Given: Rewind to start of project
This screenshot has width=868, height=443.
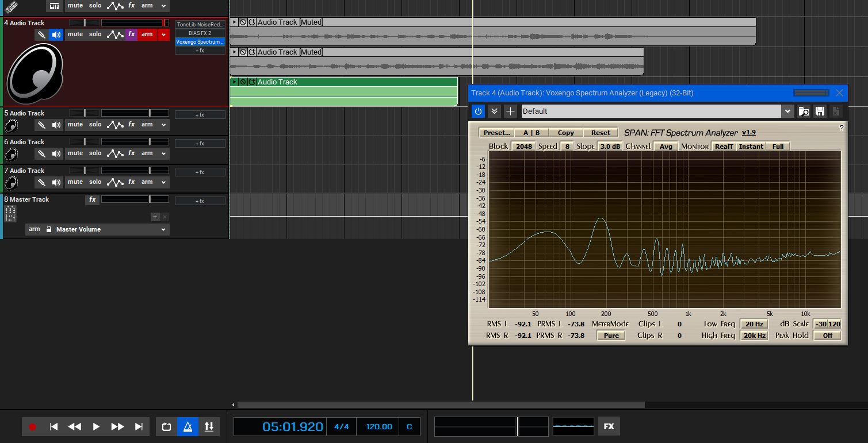Looking at the screenshot, I should [x=53, y=427].
